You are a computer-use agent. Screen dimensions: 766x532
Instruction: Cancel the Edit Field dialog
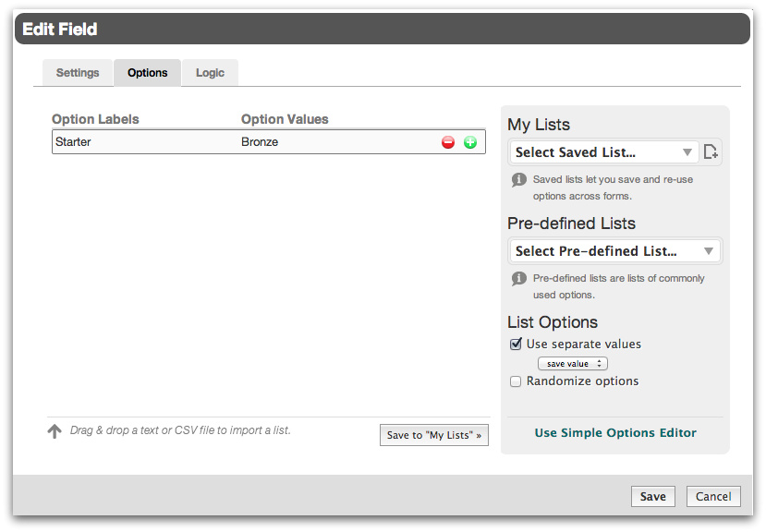click(713, 497)
